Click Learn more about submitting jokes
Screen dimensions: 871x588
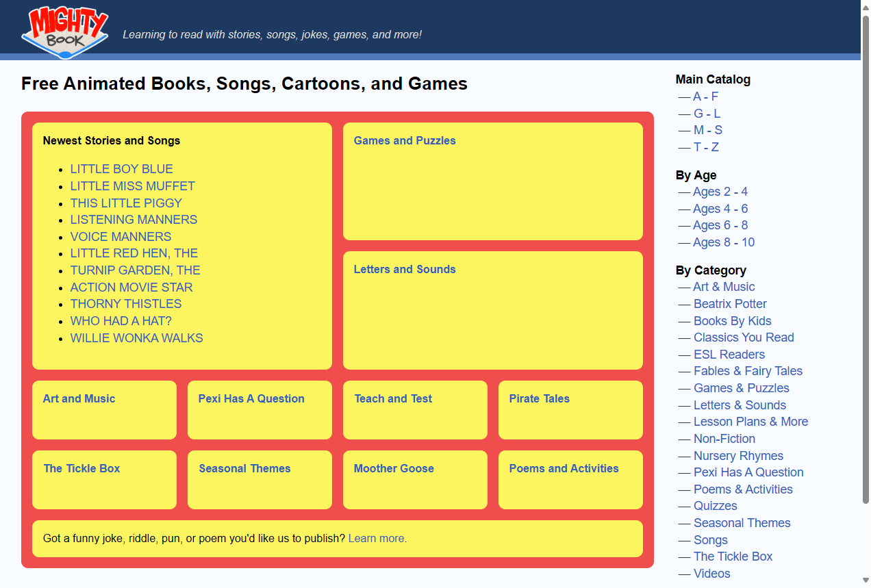coord(376,538)
